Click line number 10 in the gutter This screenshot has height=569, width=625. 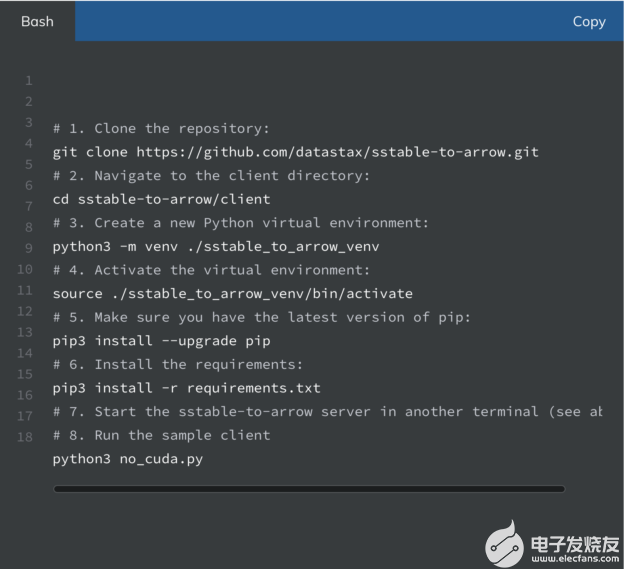(x=25, y=269)
